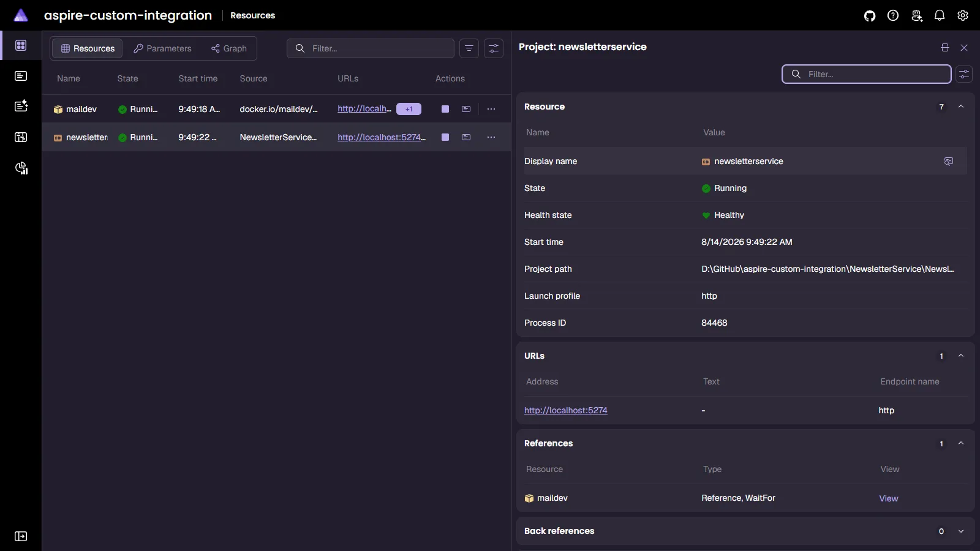The height and width of the screenshot is (551, 980).
Task: Open the Copilot assistant icon in header
Action: (x=916, y=16)
